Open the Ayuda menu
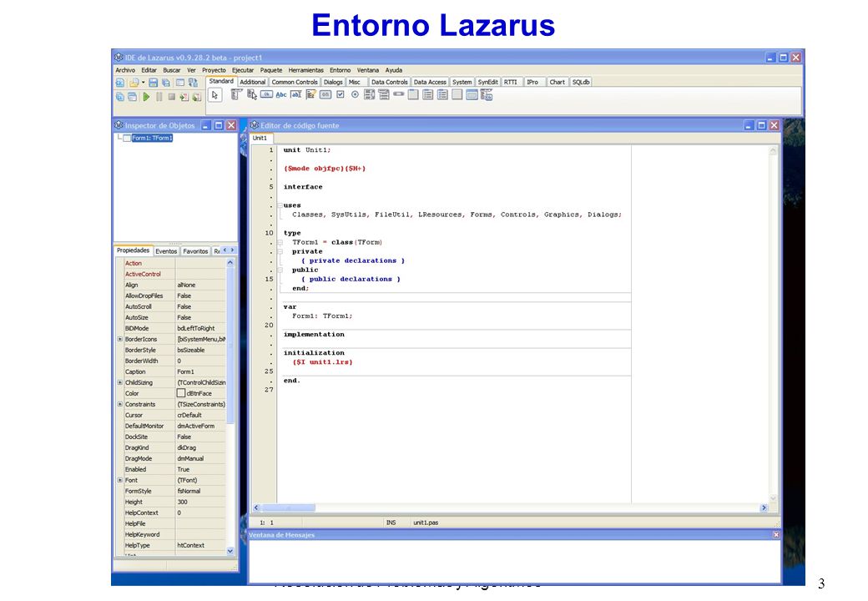 click(x=394, y=70)
